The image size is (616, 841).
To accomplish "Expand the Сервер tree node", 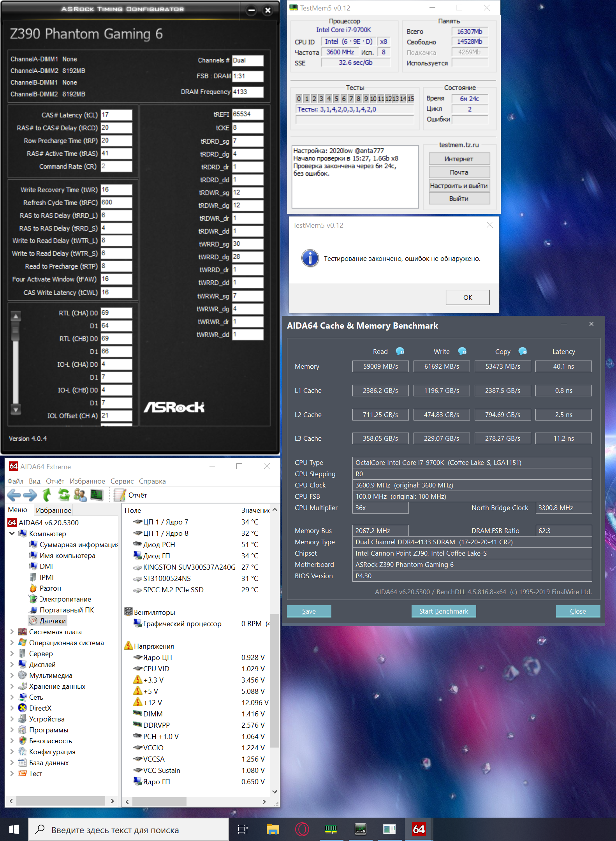I will pyautogui.click(x=12, y=653).
